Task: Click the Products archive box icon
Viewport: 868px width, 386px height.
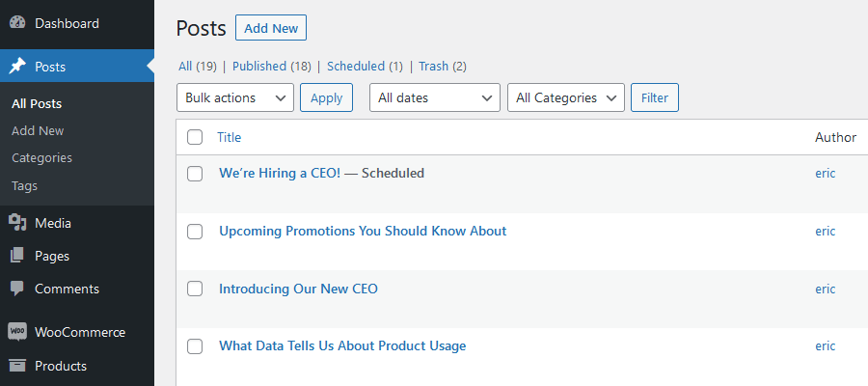Action: point(17,366)
